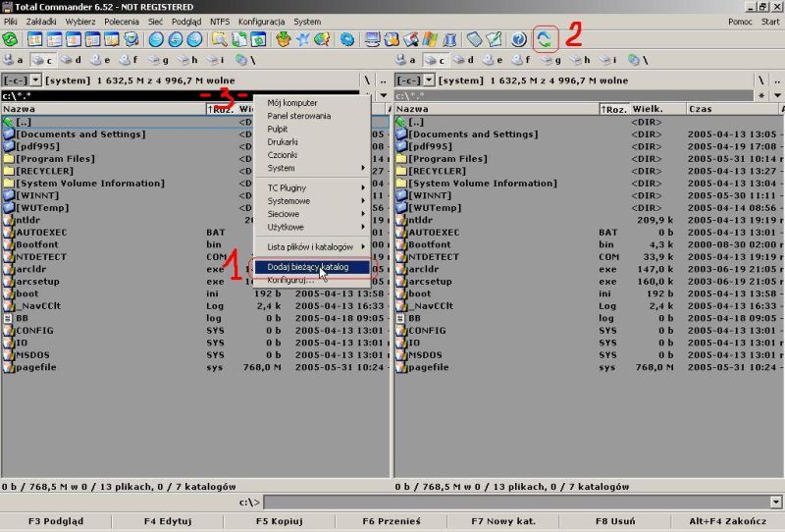The height and width of the screenshot is (532, 785).
Task: Select drive h in the right drive bar
Action: pos(580,60)
